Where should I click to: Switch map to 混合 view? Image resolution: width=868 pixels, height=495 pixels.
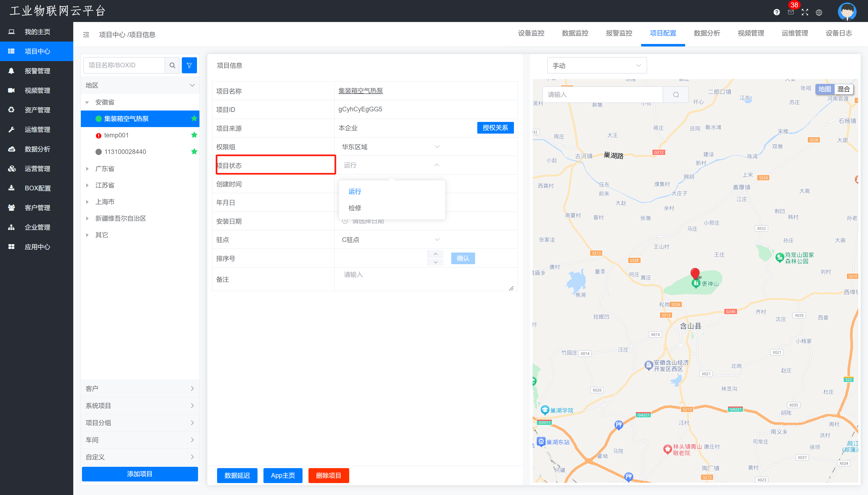click(843, 89)
